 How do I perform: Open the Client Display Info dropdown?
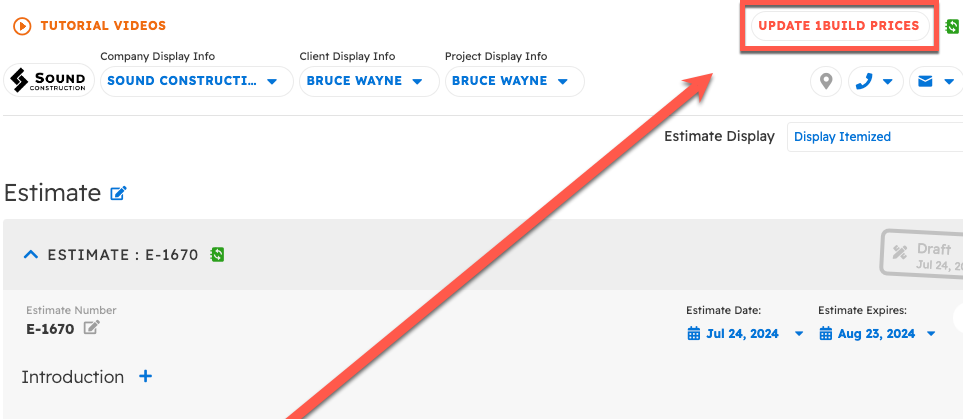(x=368, y=81)
